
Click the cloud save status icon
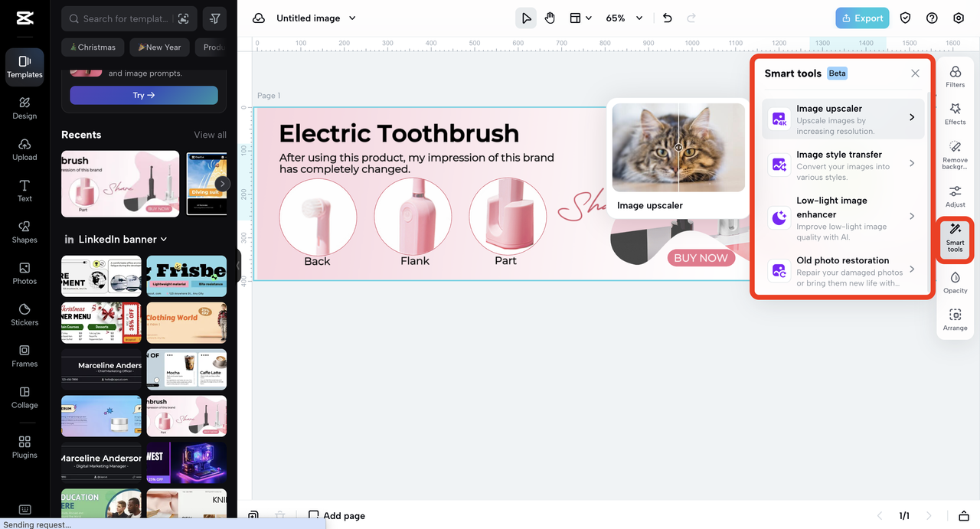[259, 18]
